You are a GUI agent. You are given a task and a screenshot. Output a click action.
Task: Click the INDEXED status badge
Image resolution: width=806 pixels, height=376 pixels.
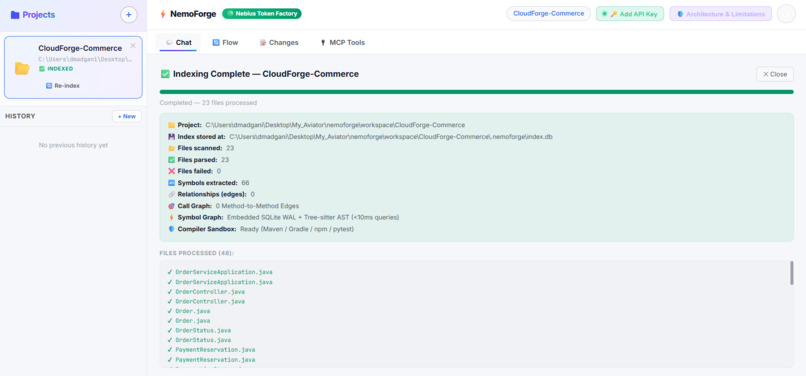point(56,68)
